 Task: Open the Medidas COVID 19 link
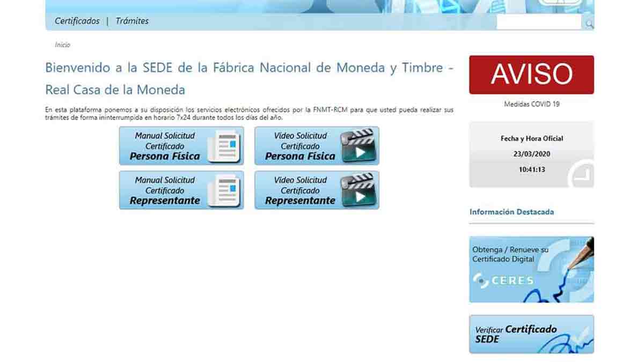pos(531,104)
